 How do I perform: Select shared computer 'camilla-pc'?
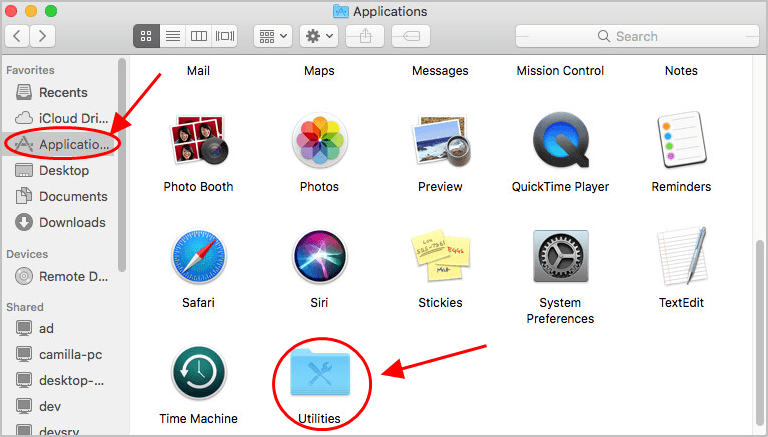coord(58,354)
